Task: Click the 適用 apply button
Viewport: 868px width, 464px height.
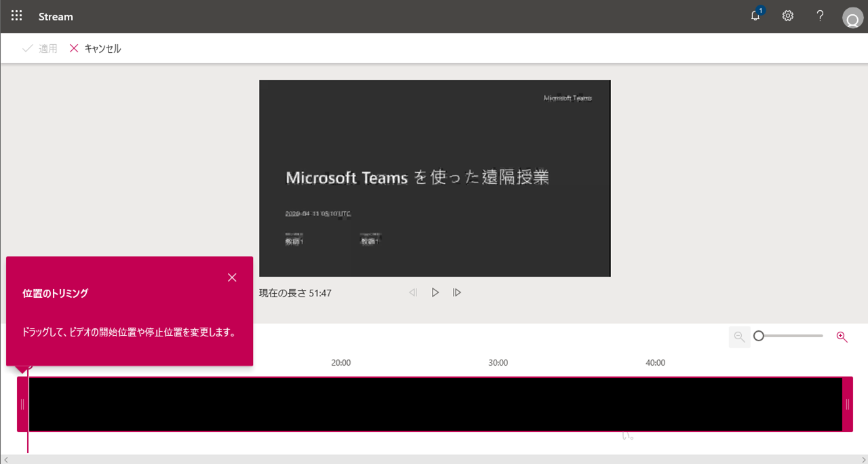Action: coord(40,49)
